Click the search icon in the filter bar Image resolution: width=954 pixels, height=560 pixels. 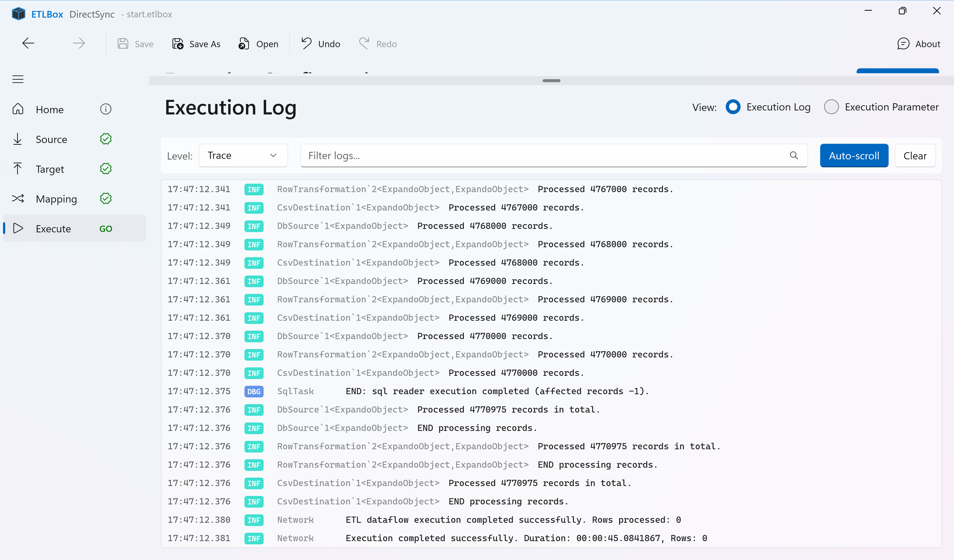794,155
